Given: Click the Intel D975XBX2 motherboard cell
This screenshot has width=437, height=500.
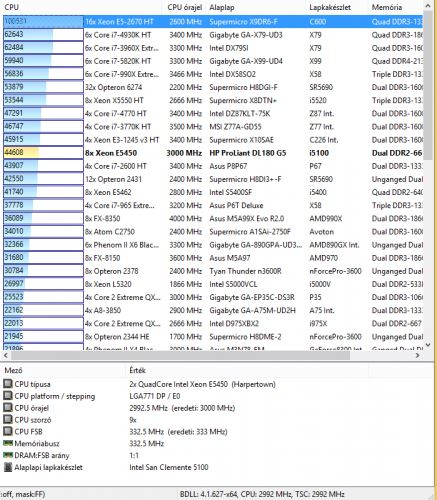Looking at the screenshot, I should (x=234, y=324).
